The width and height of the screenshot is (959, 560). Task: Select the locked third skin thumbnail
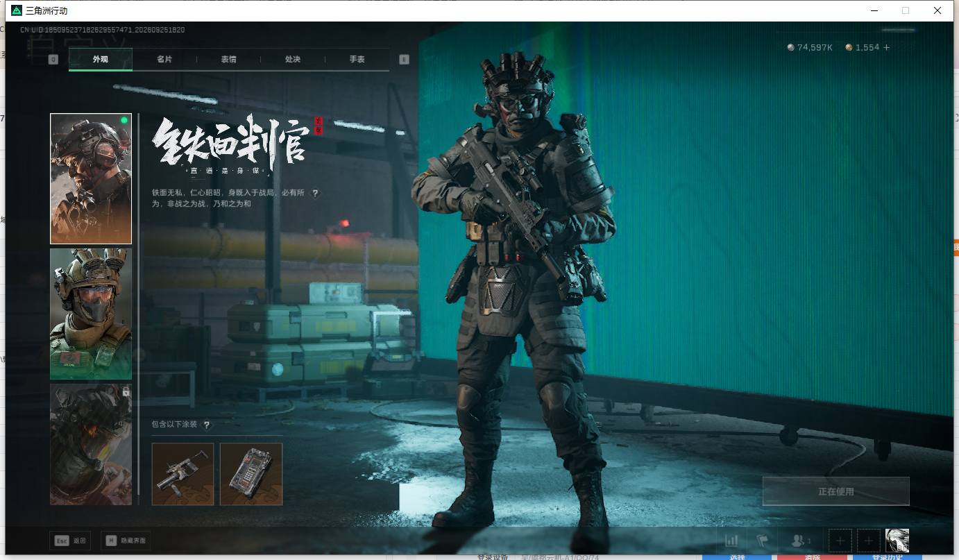91,445
